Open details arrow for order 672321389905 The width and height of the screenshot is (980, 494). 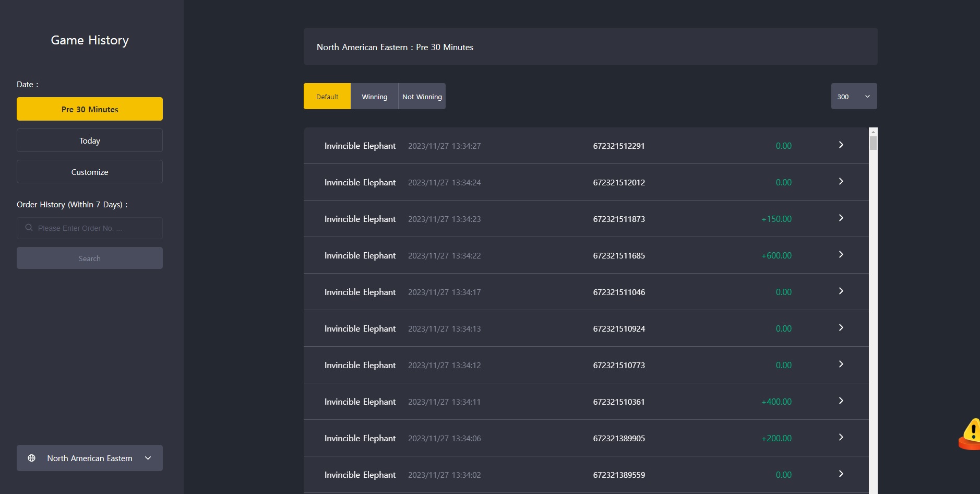click(x=841, y=437)
